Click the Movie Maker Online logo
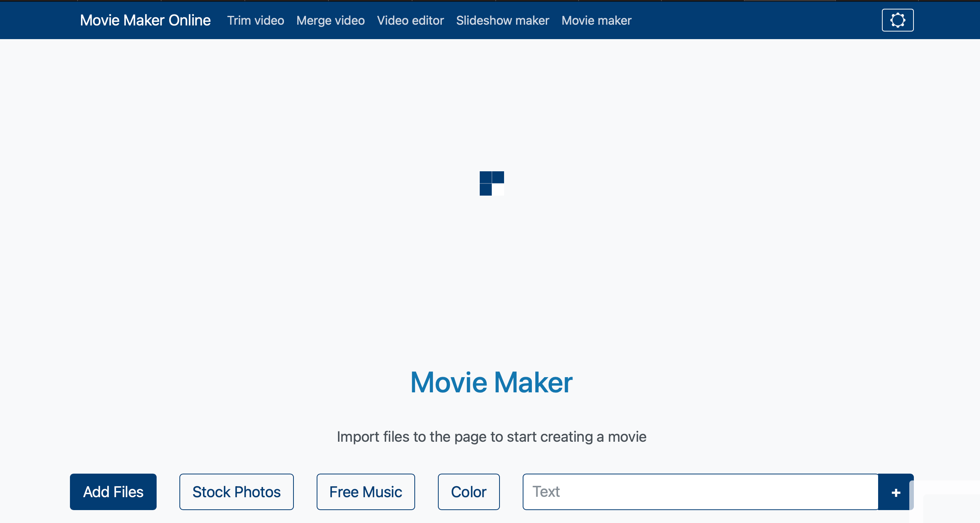980x523 pixels. point(145,20)
